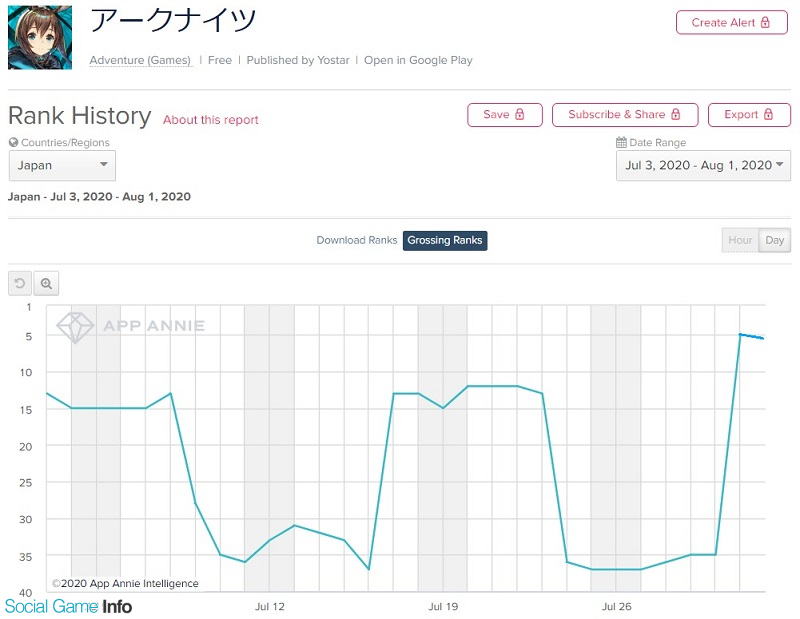The image size is (800, 619).
Task: Click the Save button
Action: pyautogui.click(x=505, y=115)
